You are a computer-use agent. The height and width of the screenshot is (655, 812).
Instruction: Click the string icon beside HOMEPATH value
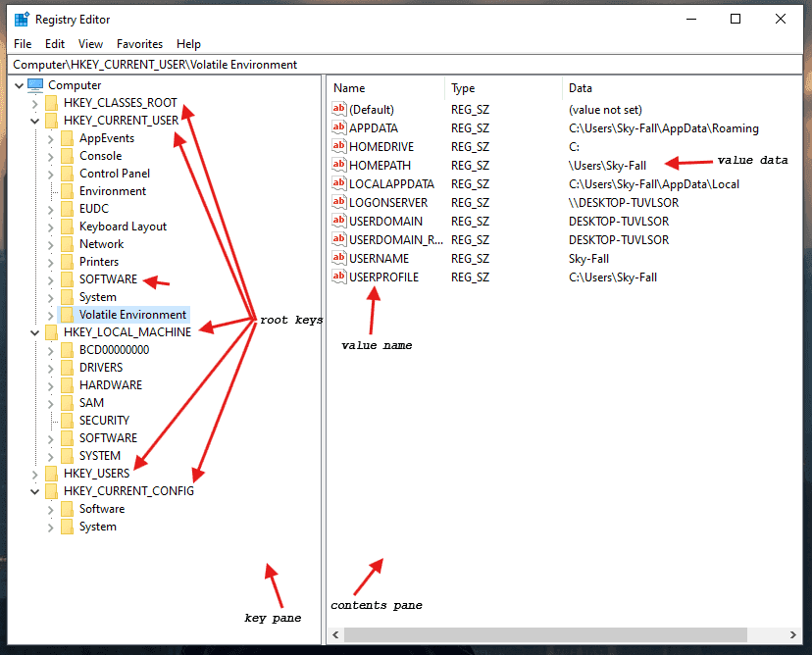tap(338, 165)
